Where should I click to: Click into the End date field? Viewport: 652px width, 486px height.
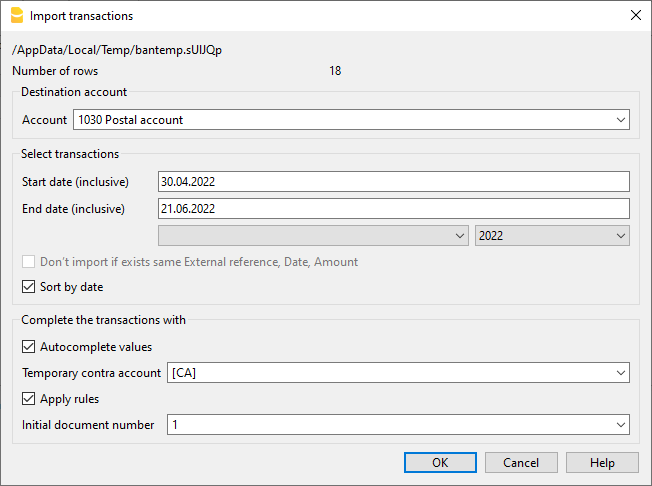tap(393, 209)
